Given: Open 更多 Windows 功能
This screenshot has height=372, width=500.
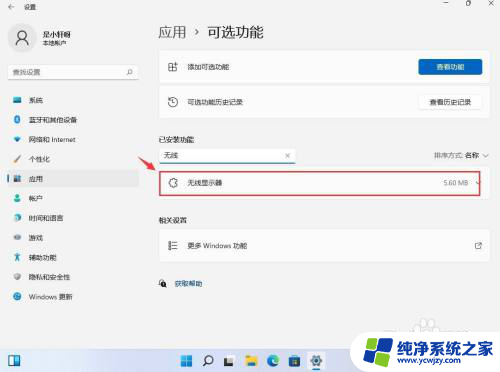Looking at the screenshot, I should (324, 246).
